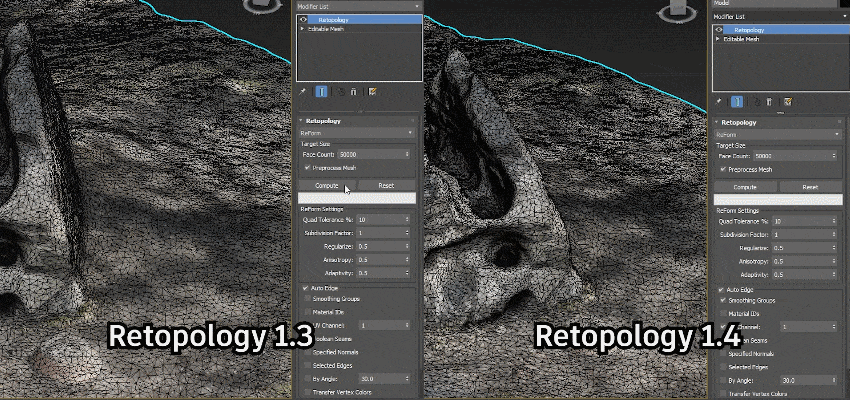
Task: Remove modifier using trash icon in 1.4 panel
Action: [769, 102]
